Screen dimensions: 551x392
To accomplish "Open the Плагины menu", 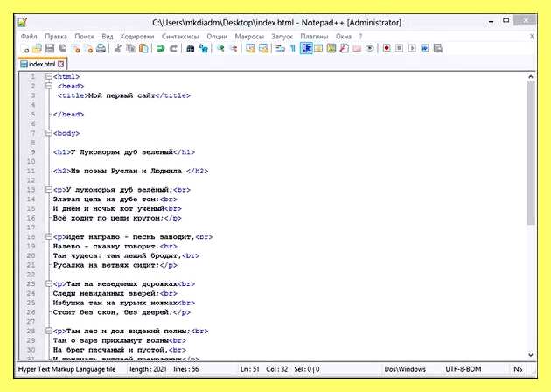I will click(314, 37).
